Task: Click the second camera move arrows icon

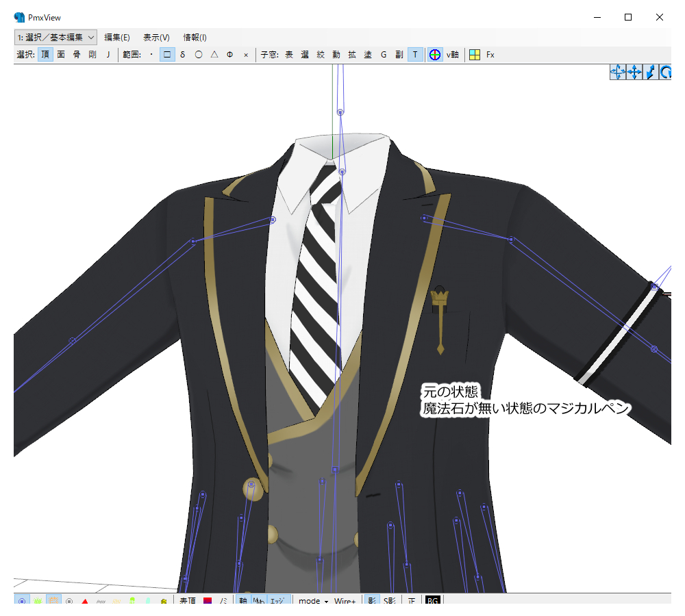Action: coord(634,72)
